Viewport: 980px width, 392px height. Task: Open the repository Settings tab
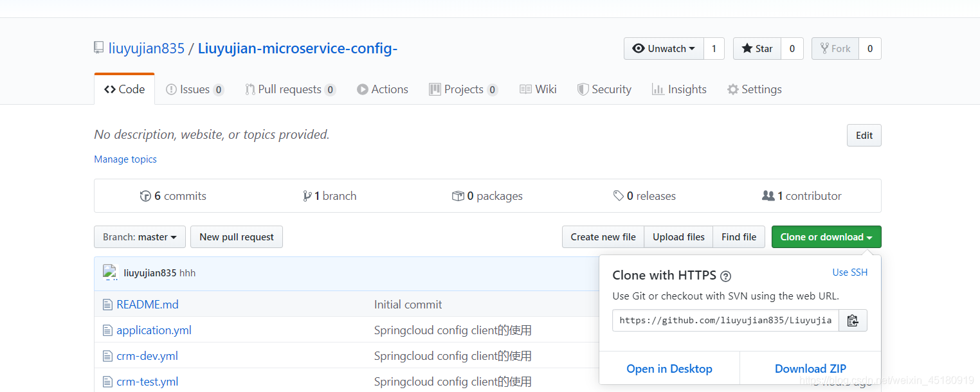point(754,89)
